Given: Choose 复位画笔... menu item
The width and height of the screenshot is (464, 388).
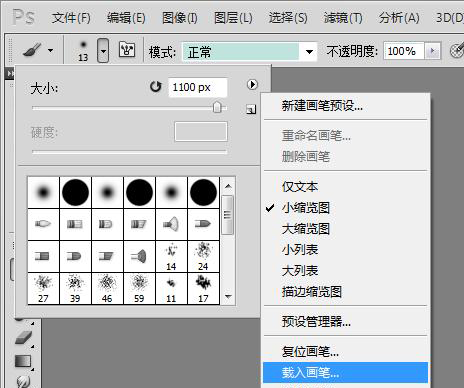Looking at the screenshot, I should click(345, 352).
